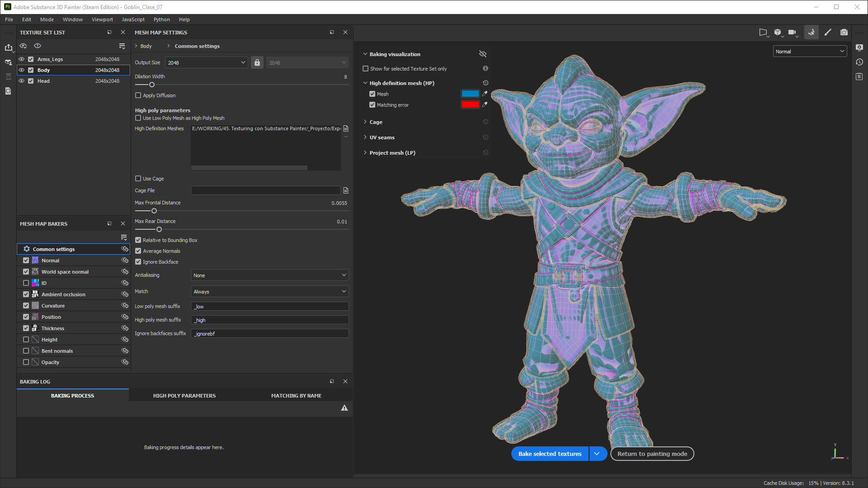
Task: Open the Viewport menu
Action: [102, 19]
